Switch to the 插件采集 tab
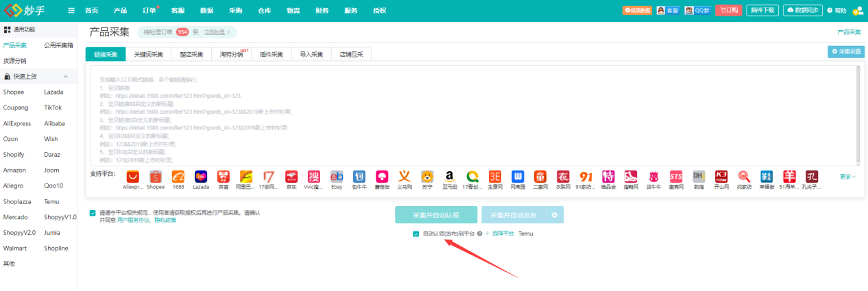Image resolution: width=868 pixels, height=291 pixels. tap(272, 55)
